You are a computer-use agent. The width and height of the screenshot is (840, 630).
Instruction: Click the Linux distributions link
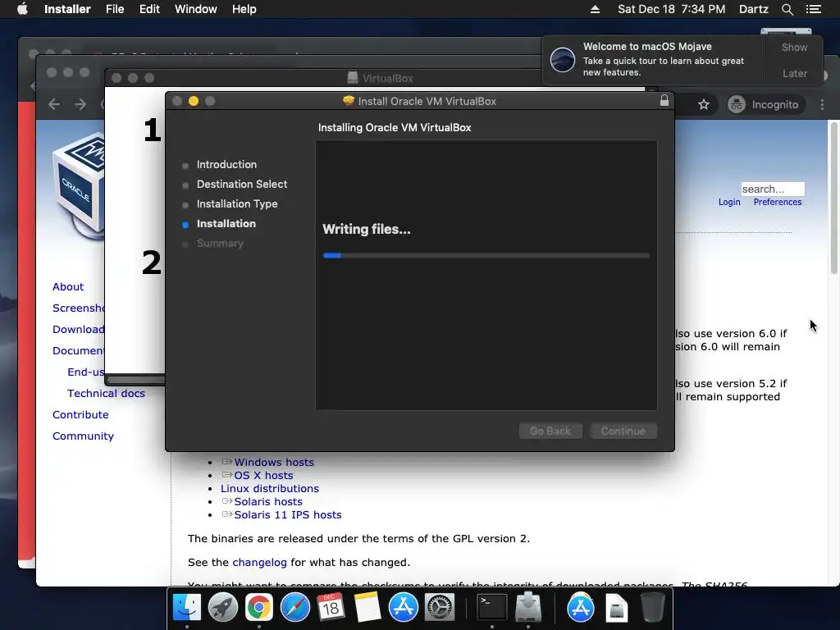(x=269, y=489)
